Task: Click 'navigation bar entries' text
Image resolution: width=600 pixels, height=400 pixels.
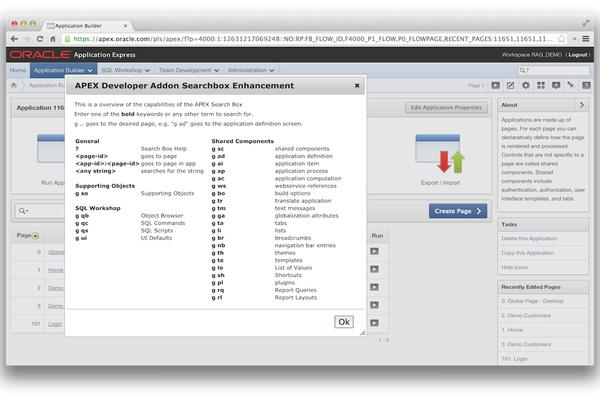Action: point(305,245)
